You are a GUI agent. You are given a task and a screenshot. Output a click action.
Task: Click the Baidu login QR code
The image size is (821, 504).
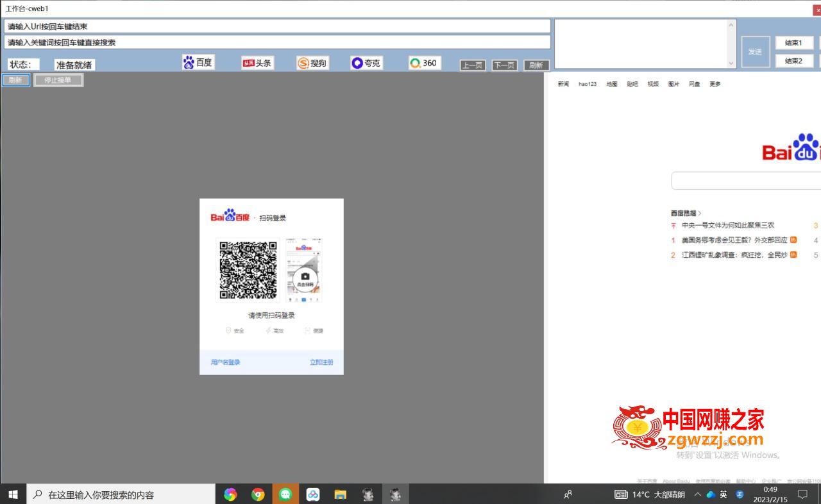coord(248,270)
